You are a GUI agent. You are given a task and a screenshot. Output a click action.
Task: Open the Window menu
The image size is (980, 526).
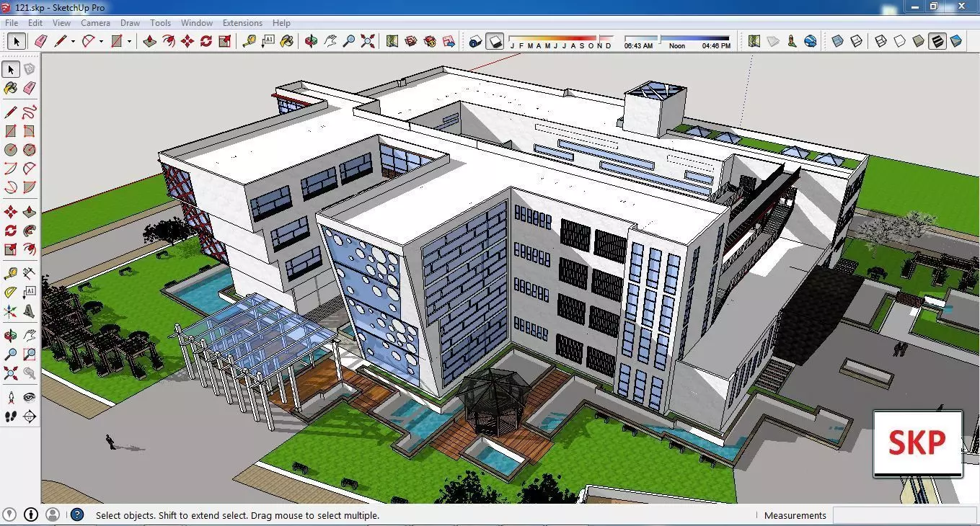[197, 23]
